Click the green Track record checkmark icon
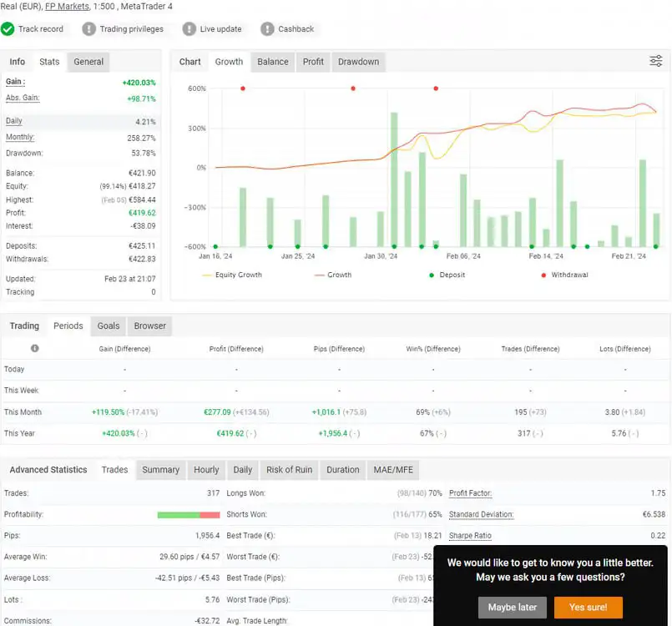 (8, 29)
